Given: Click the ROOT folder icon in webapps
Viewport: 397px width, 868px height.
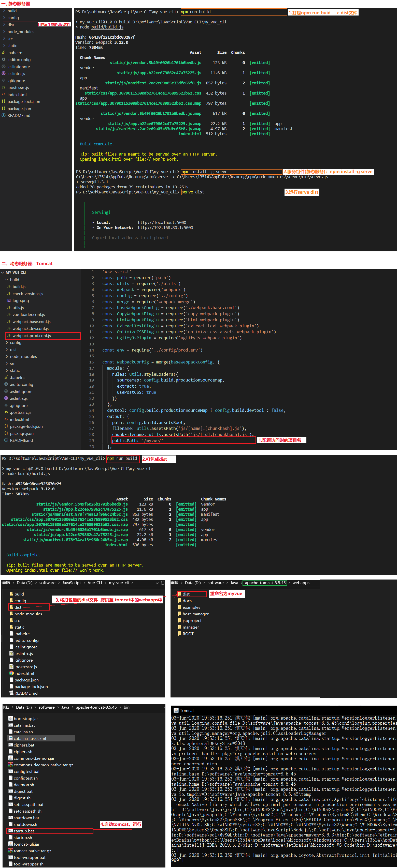Looking at the screenshot, I should (179, 633).
